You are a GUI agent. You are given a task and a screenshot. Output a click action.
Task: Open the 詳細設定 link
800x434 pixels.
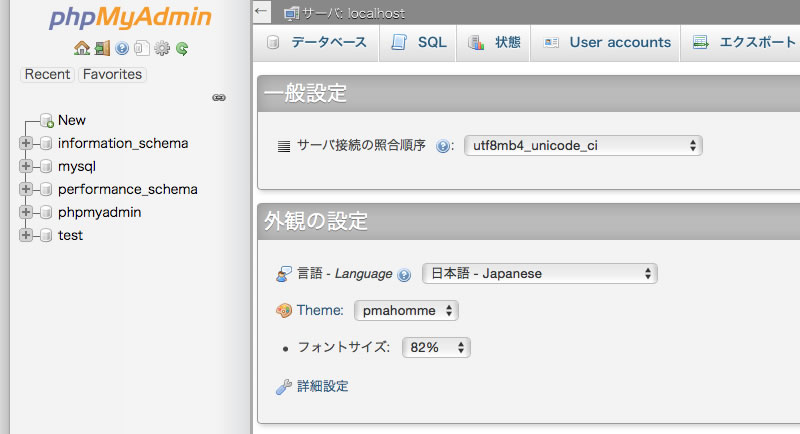pos(322,387)
